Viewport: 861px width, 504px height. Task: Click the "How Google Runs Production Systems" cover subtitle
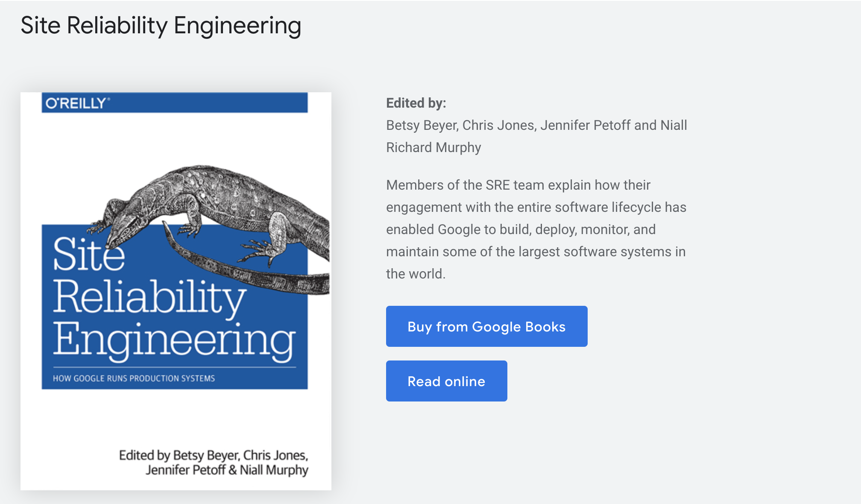click(134, 378)
